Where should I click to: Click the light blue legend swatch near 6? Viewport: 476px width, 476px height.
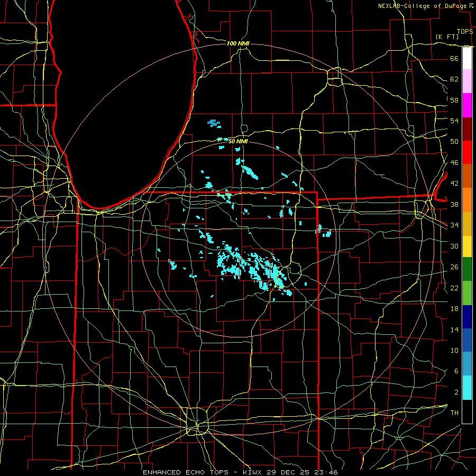click(467, 364)
